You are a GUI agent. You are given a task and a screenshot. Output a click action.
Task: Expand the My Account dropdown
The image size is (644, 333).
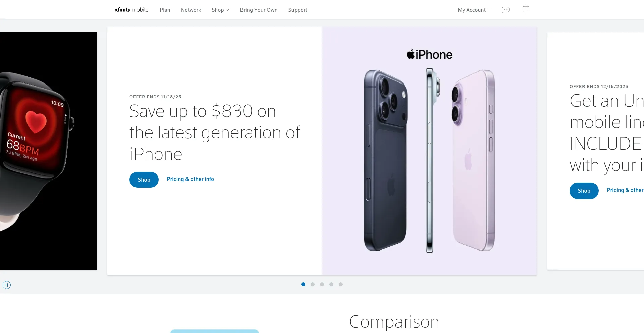coord(474,10)
